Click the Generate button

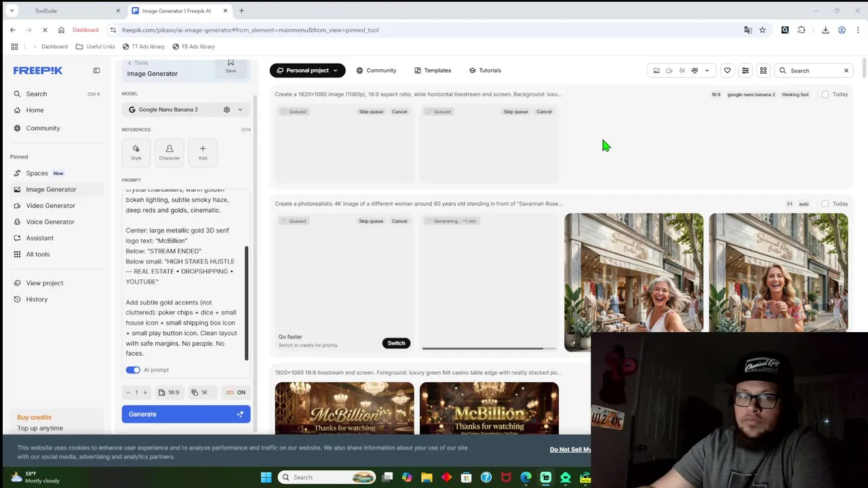click(x=186, y=414)
